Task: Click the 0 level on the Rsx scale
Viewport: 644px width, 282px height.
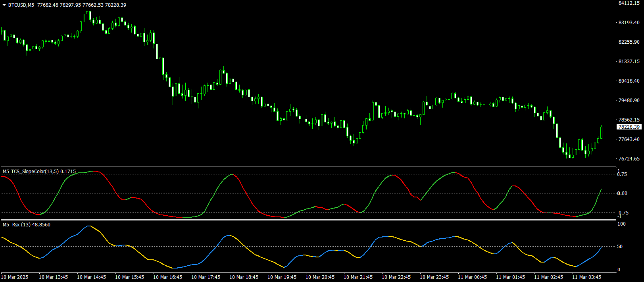Action: pos(619,270)
